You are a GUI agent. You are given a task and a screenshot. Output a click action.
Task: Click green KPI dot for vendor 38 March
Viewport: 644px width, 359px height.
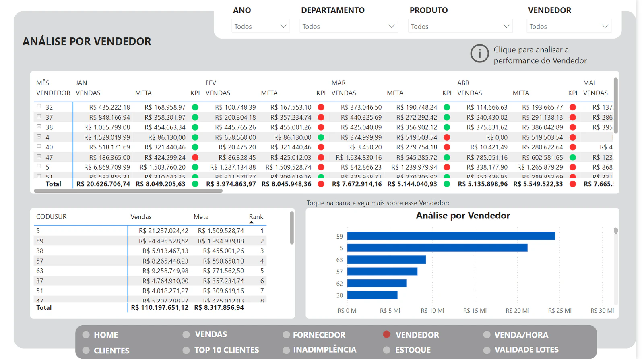tap(447, 127)
